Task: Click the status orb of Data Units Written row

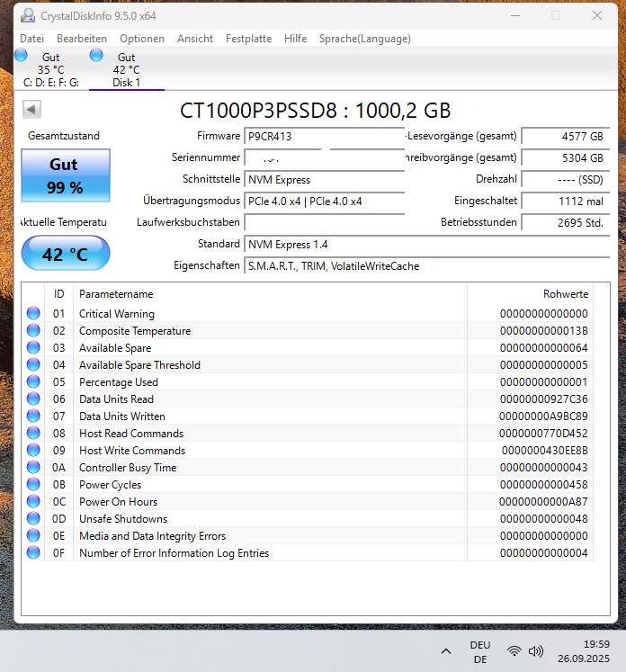Action: click(33, 417)
